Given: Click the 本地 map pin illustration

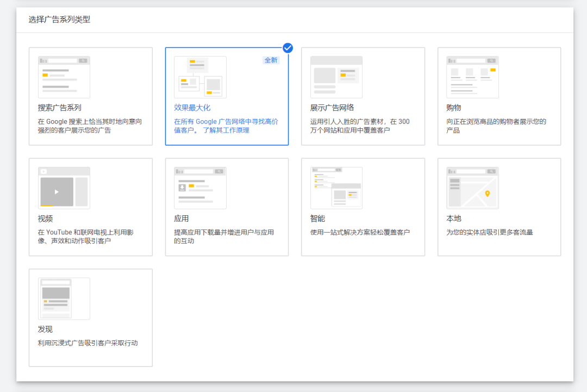Looking at the screenshot, I should point(472,188).
